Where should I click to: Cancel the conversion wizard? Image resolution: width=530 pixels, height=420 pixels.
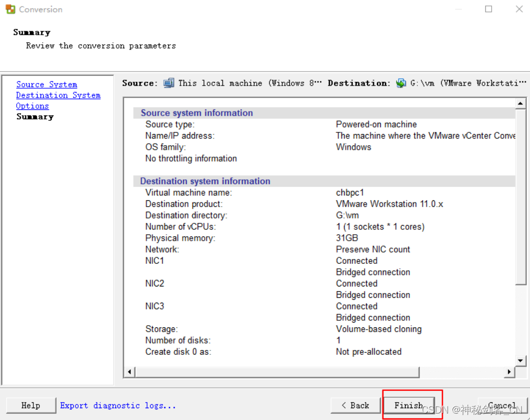click(502, 405)
